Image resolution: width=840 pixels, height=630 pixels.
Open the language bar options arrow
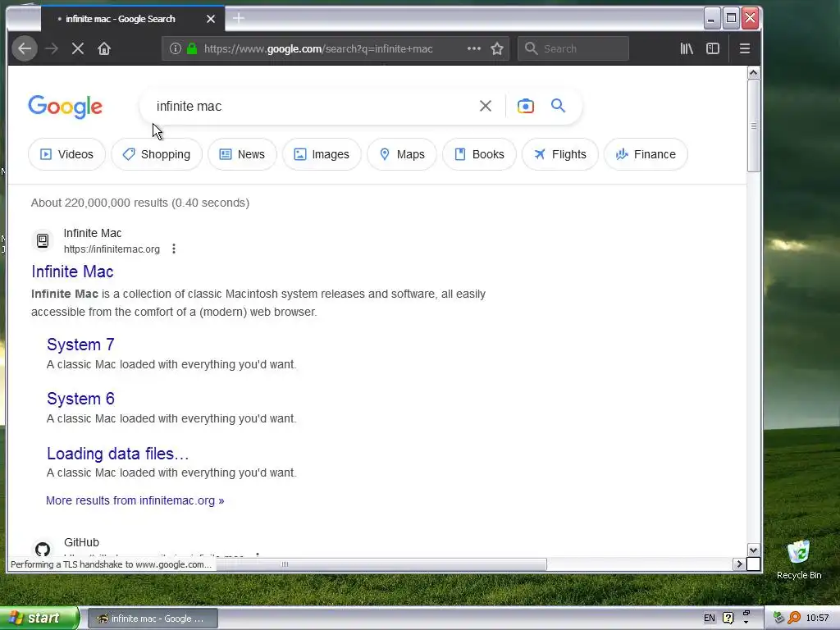click(x=746, y=622)
